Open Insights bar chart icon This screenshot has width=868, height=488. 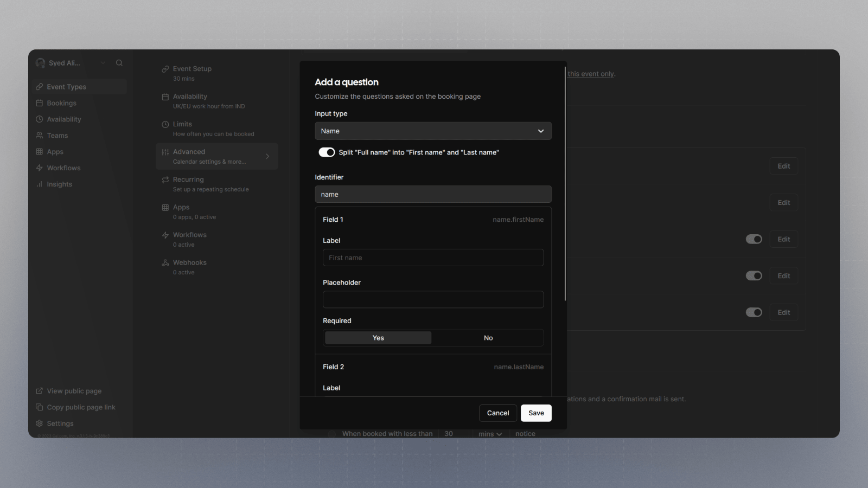tap(39, 184)
